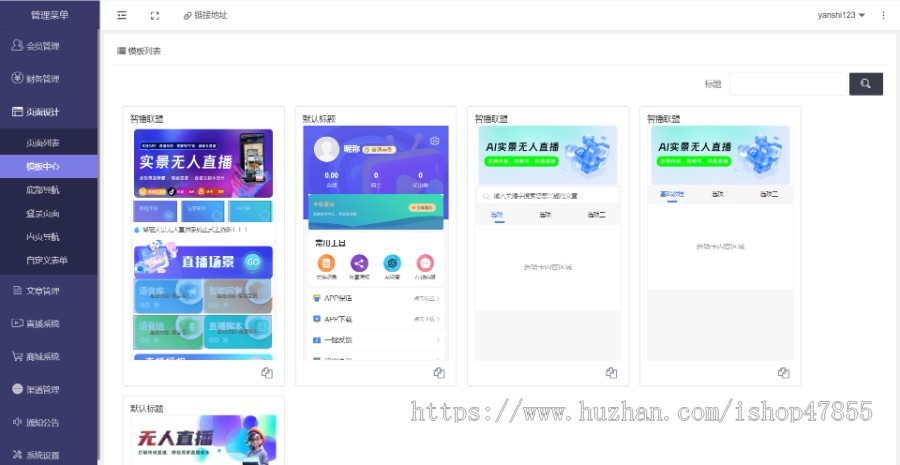Focus the 标题 search input field

tap(789, 84)
